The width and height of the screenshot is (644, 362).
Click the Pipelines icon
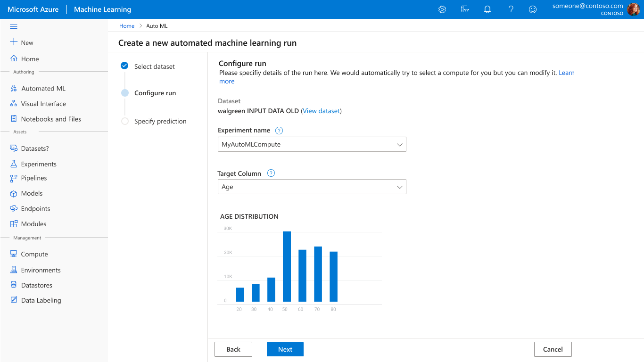14,178
